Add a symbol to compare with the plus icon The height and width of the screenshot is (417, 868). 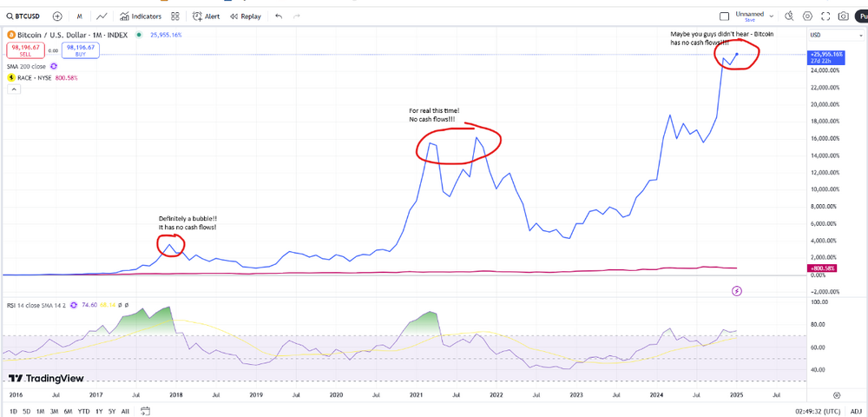pyautogui.click(x=57, y=17)
